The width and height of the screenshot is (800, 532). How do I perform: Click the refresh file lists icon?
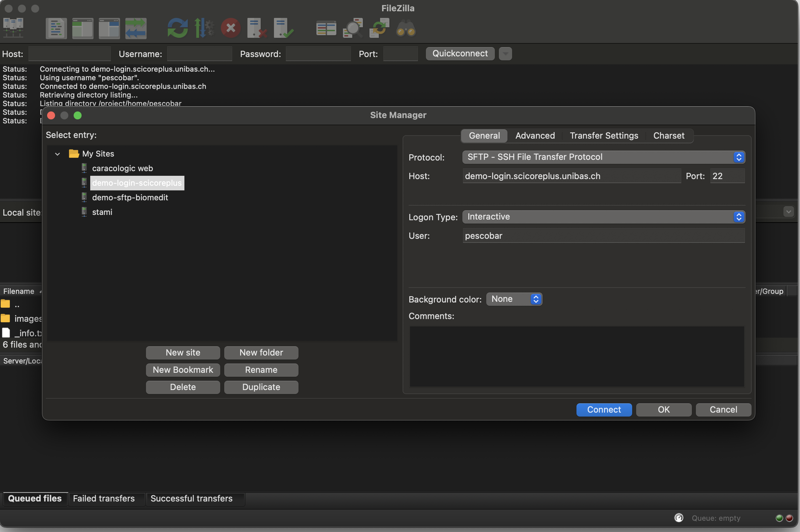point(177,28)
